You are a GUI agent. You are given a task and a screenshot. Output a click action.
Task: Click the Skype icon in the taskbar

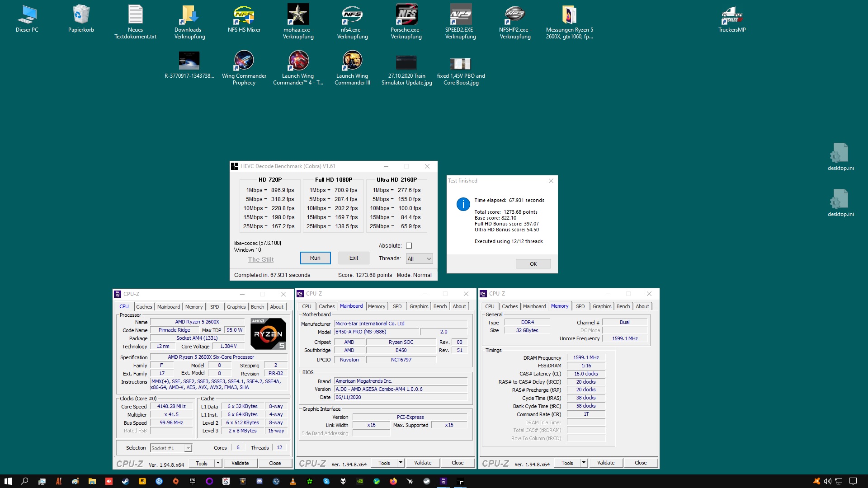point(326,481)
